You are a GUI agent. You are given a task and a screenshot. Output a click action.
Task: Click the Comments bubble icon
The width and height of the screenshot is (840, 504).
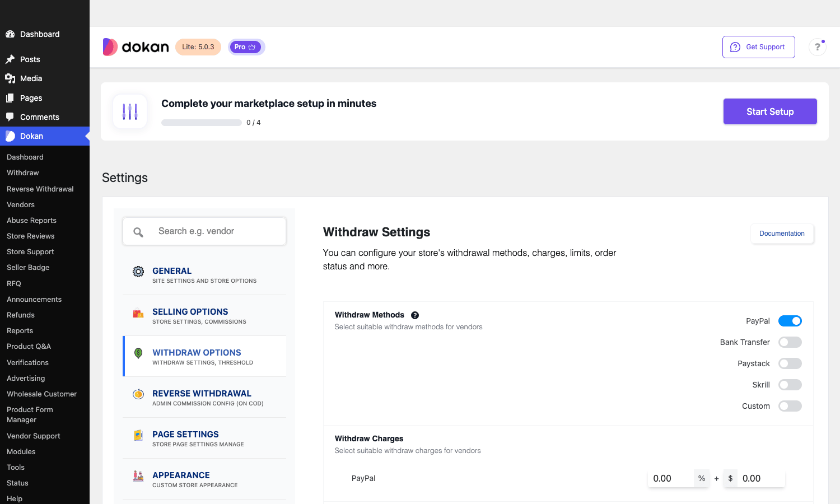tap(10, 117)
